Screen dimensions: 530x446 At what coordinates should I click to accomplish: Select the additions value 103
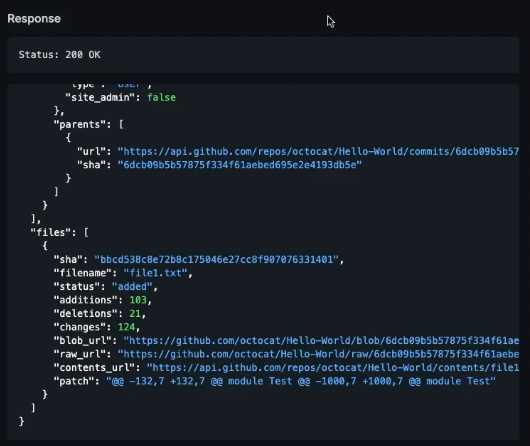138,300
